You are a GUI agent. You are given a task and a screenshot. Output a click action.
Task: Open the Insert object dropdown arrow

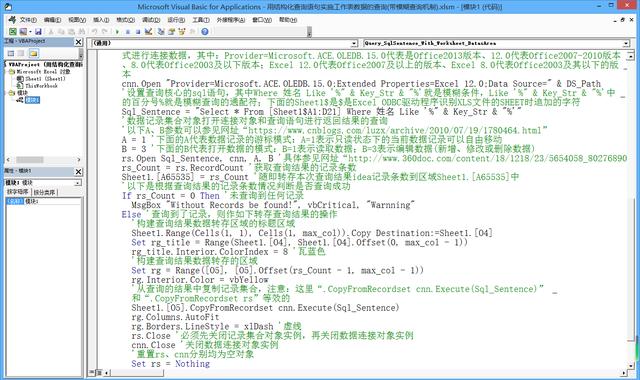(x=30, y=31)
